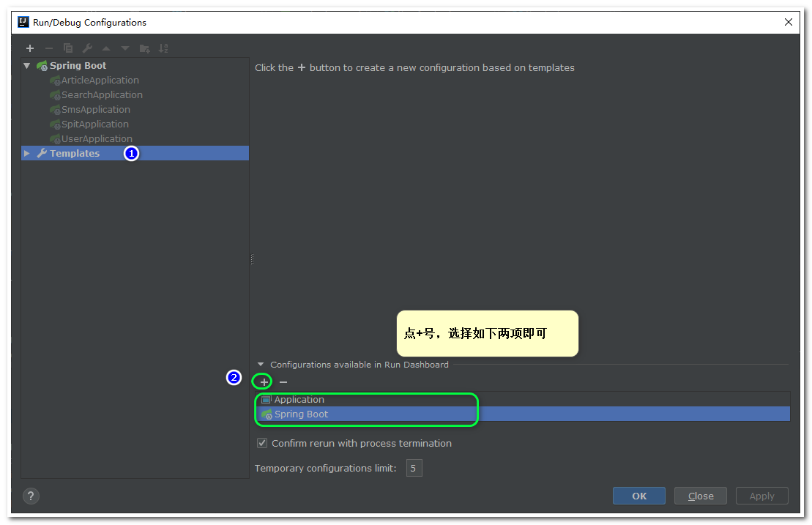Click the SpitApplication Spring icon
The width and height of the screenshot is (812, 525).
(x=55, y=124)
